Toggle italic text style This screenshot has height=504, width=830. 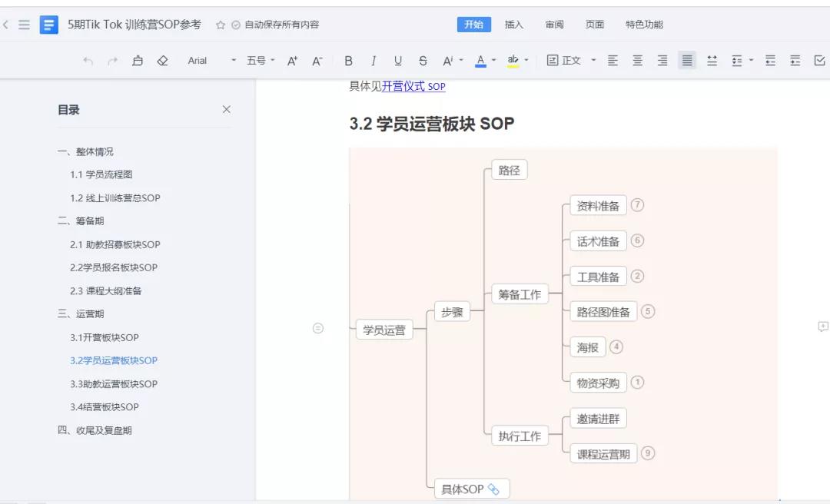[373, 61]
